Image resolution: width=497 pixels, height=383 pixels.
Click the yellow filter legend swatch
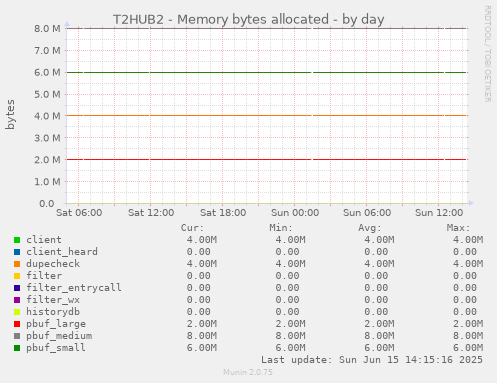[x=17, y=276]
